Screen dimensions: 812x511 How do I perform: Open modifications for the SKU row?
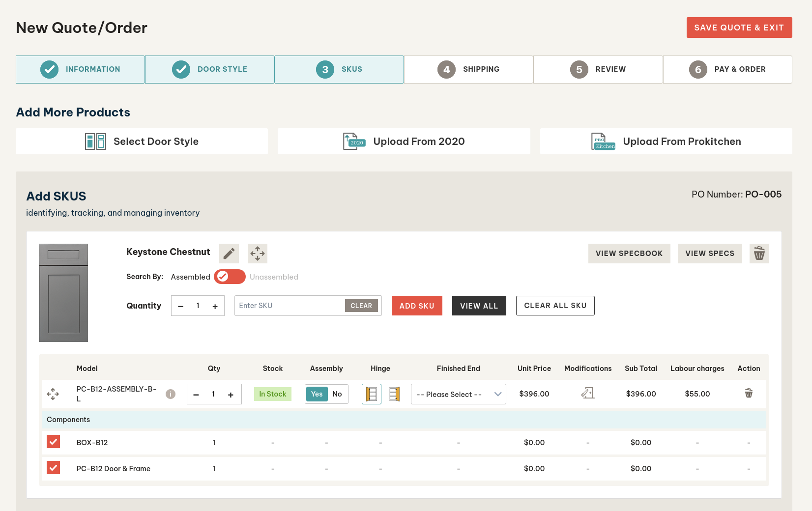[587, 394]
